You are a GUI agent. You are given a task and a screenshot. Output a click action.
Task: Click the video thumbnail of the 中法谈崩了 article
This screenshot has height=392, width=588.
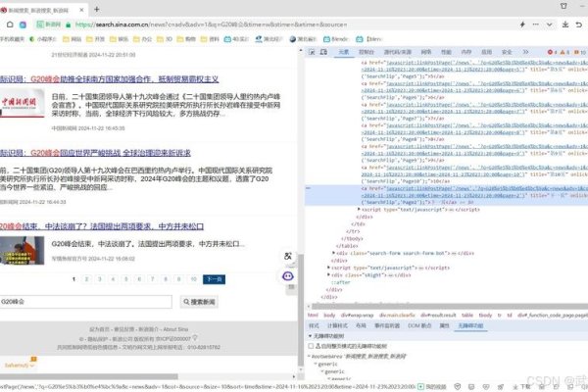23,251
